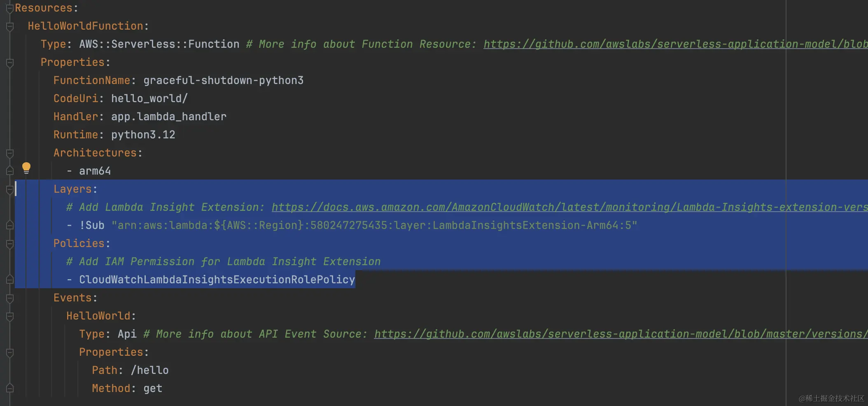868x406 pixels.
Task: Collapse the HelloWorld event fold marker
Action: tap(10, 316)
